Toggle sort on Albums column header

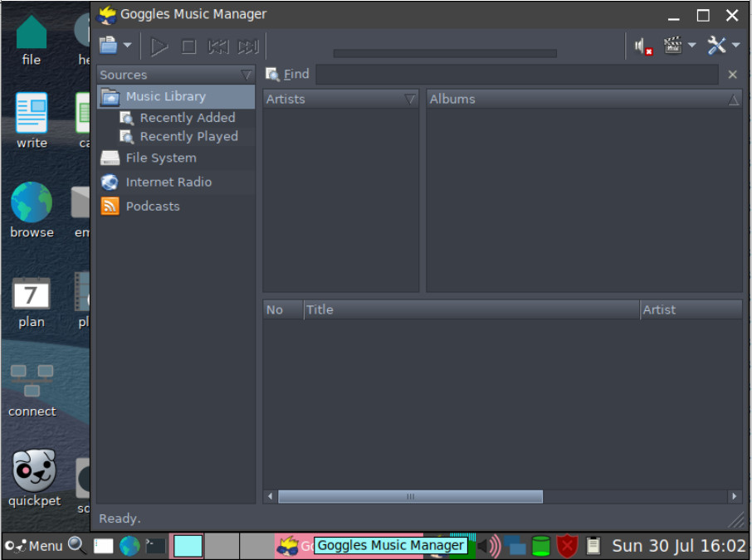pos(584,100)
